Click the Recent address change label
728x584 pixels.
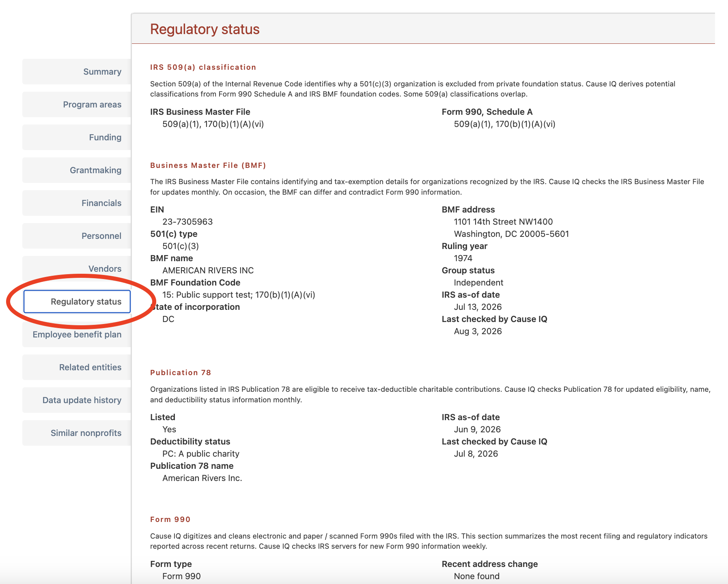(490, 564)
